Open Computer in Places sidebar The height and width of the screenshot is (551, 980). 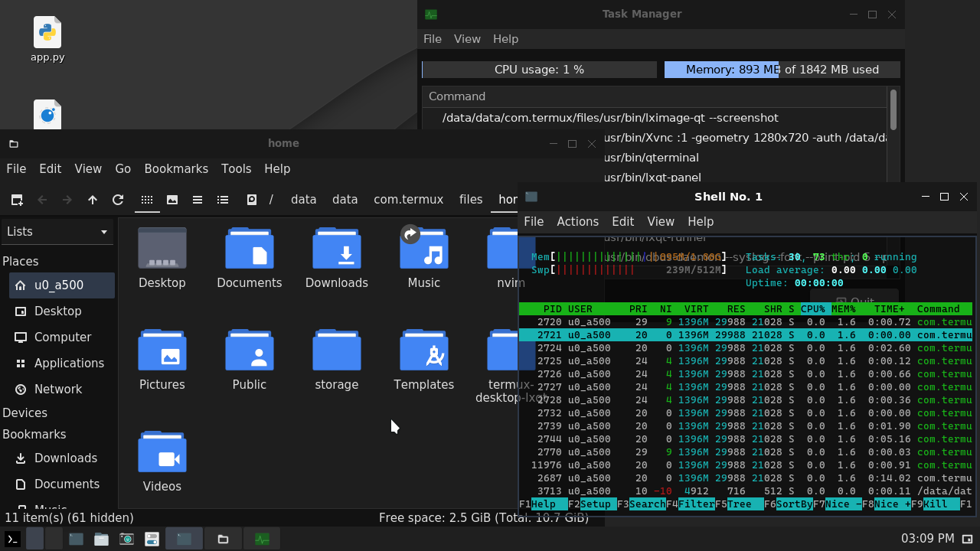pyautogui.click(x=61, y=337)
